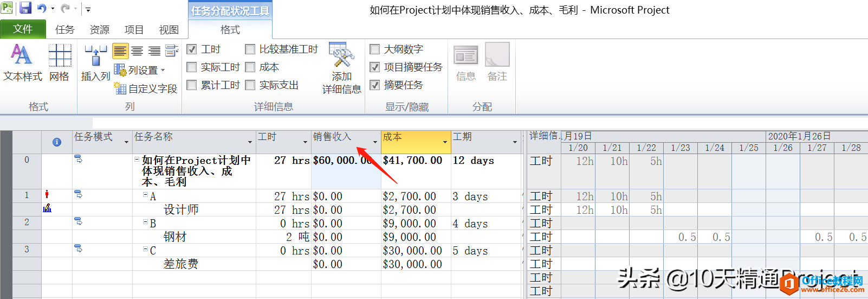Screen dimensions: 868x299
Task: Switch to the 视图 ribbon tab
Action: pos(169,30)
